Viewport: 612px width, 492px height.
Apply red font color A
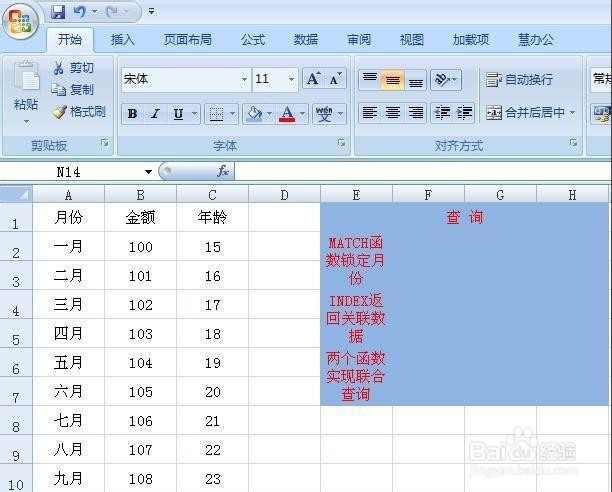[287, 114]
